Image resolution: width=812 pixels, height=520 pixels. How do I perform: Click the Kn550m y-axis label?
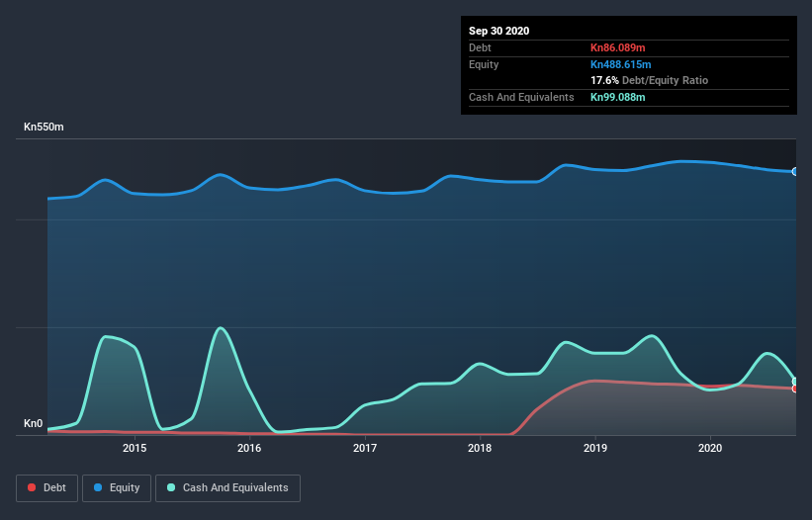coord(44,127)
